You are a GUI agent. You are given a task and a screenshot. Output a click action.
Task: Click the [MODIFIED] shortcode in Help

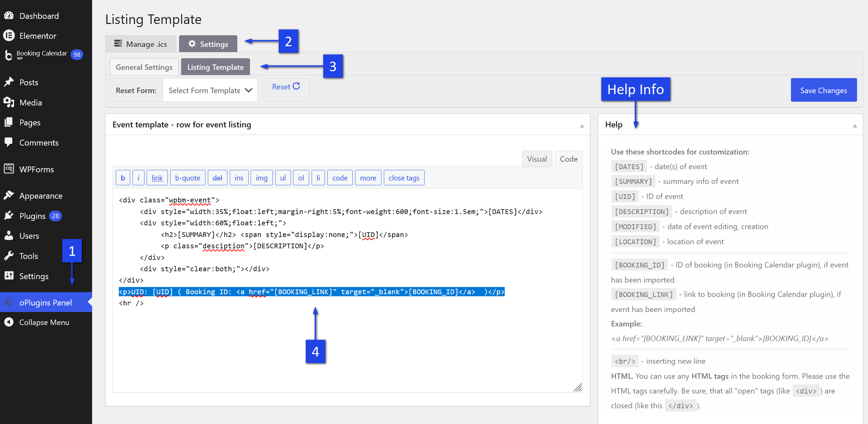[x=636, y=226]
